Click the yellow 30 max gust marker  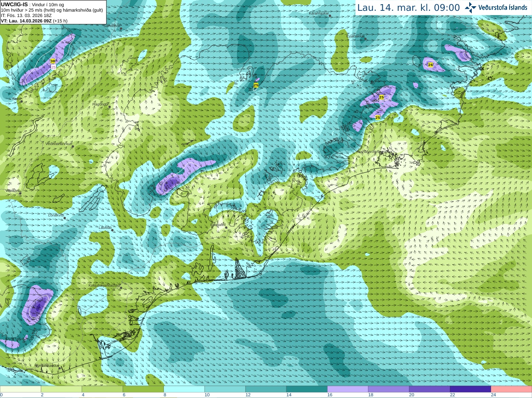pyautogui.click(x=53, y=61)
